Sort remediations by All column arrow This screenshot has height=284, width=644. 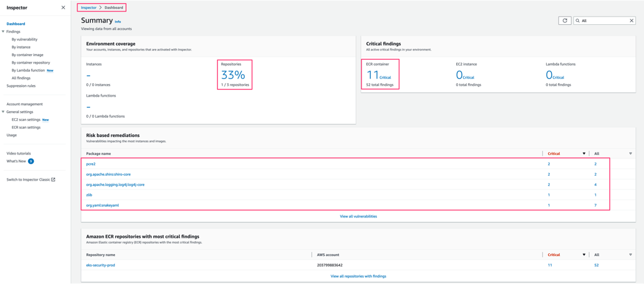630,154
